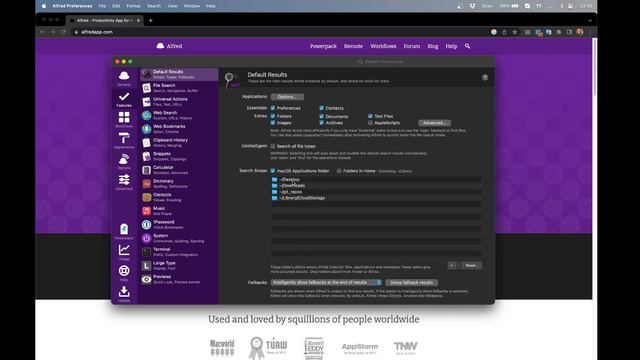Screen dimensions: 640x360
Task: Open the View menu in menu bar
Action: (172, 6)
